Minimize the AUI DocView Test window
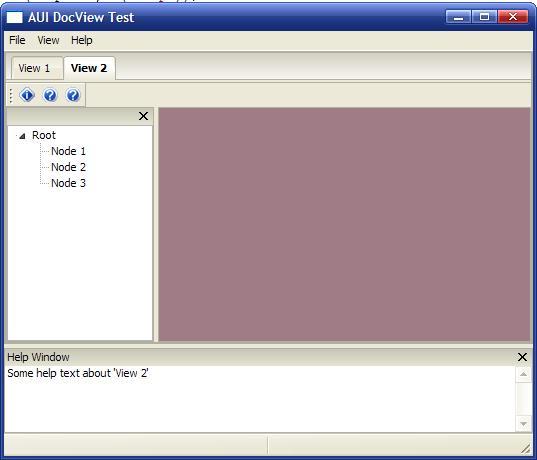The width and height of the screenshot is (537, 460). click(x=458, y=17)
